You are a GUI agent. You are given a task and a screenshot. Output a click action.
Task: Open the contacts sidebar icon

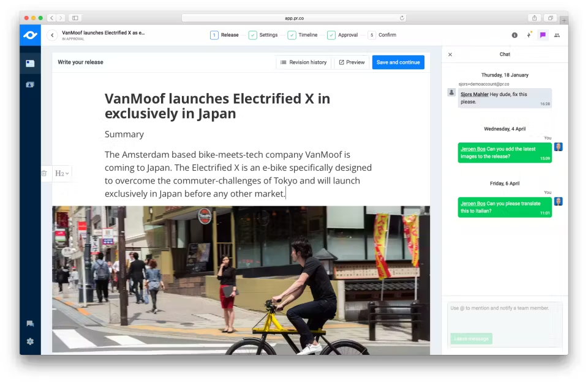(30, 84)
